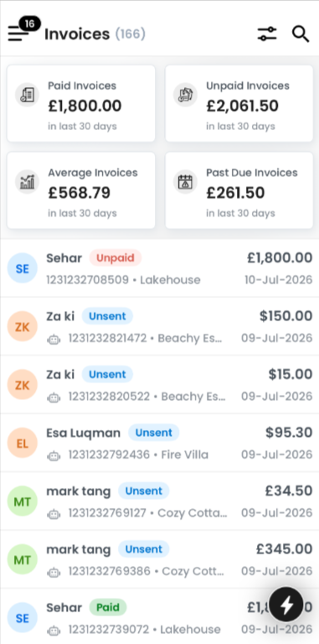Click the Paid Invoices document icon
Image resolution: width=319 pixels, height=644 pixels.
coord(28,95)
